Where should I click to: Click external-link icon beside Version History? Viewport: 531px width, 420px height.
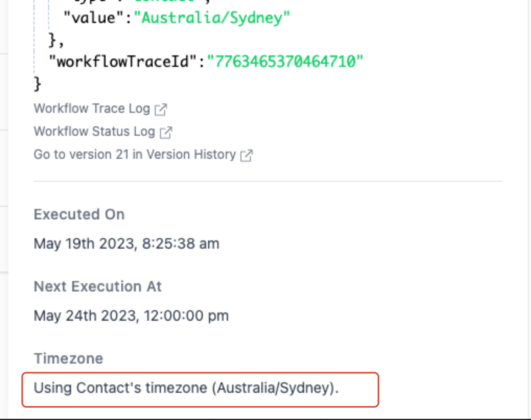pos(246,155)
